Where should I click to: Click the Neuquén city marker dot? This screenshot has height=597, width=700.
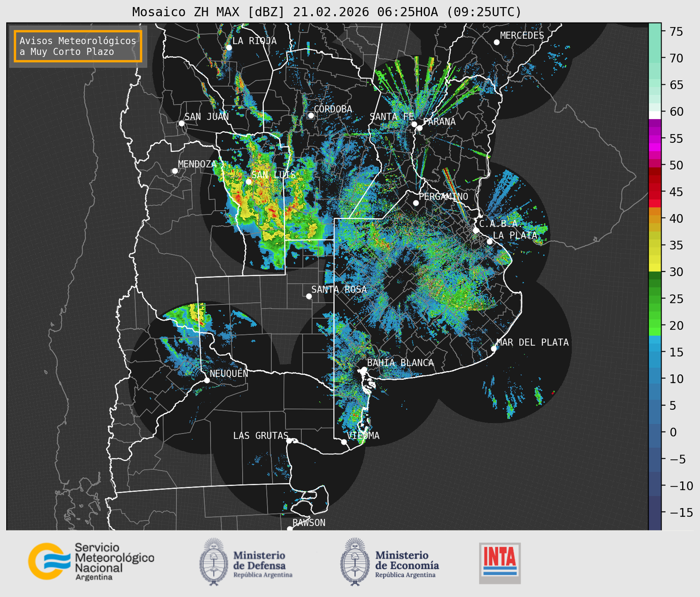point(207,380)
